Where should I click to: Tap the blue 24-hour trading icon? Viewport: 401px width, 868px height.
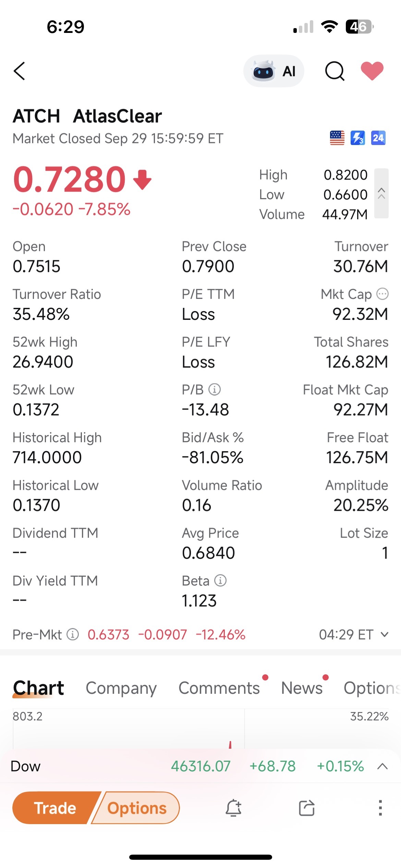coord(378,138)
